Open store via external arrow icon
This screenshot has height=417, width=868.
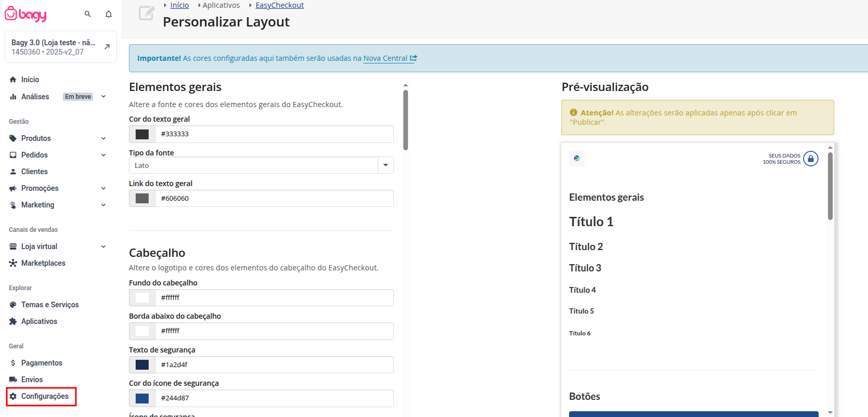(107, 47)
